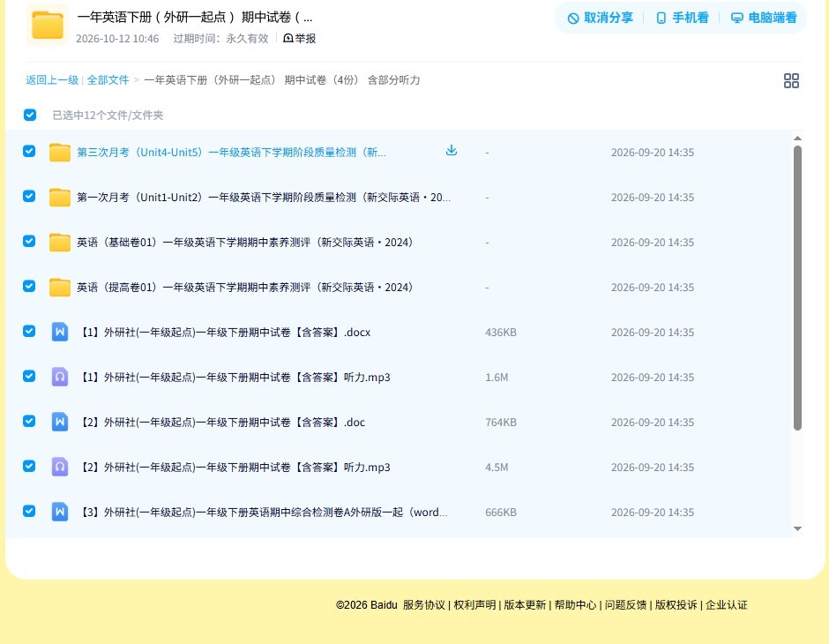Click the file list scrollbar thumb
This screenshot has width=829, height=644.
pyautogui.click(x=798, y=288)
